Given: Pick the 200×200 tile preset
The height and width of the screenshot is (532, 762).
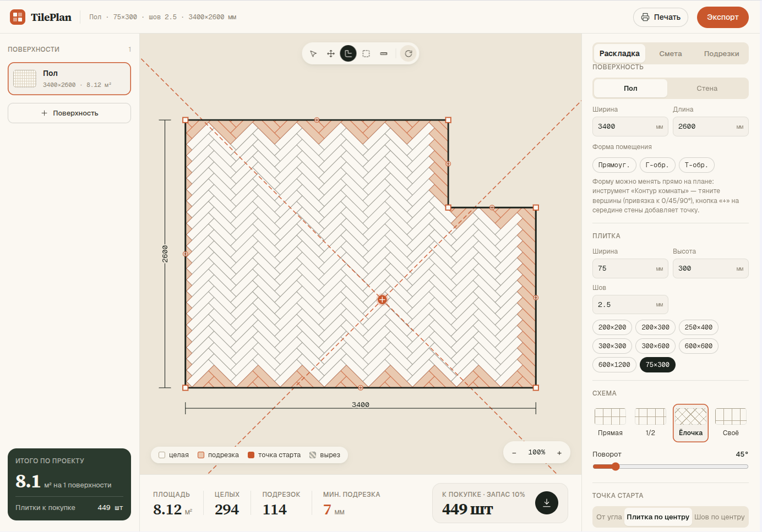Looking at the screenshot, I should pos(612,327).
